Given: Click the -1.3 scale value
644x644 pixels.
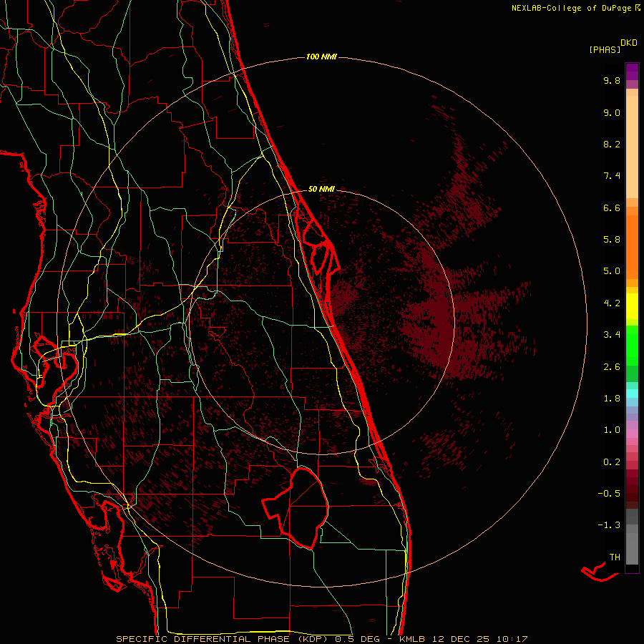Looking at the screenshot, I should pyautogui.click(x=609, y=525).
